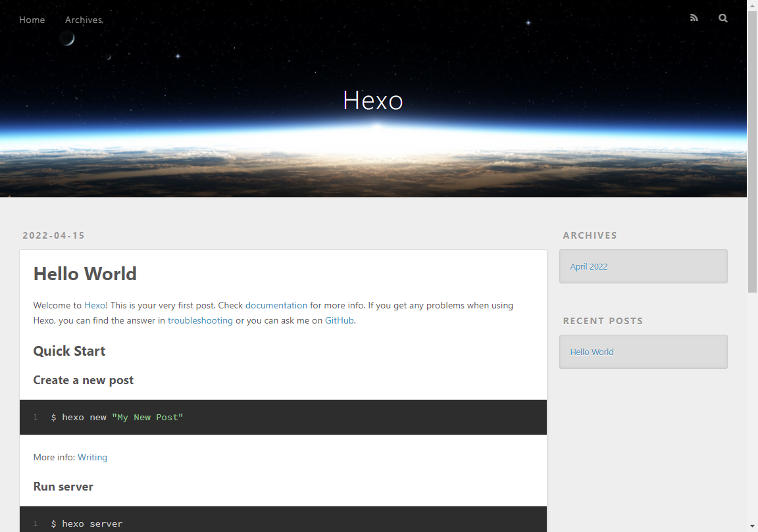Open the Hello World post title
Screen dimensions: 758x532
pos(85,274)
